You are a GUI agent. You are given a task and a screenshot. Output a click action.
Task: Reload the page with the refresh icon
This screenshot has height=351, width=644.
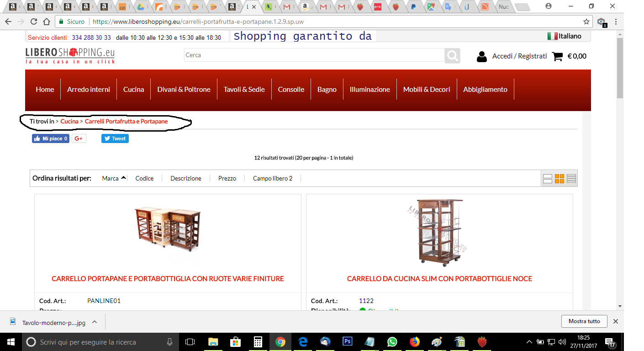coord(33,21)
